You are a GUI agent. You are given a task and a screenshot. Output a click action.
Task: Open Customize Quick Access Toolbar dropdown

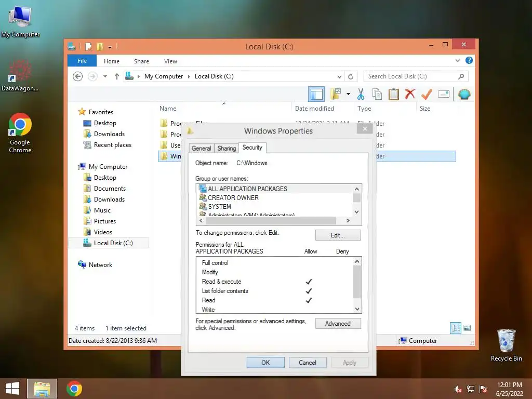[x=110, y=47]
